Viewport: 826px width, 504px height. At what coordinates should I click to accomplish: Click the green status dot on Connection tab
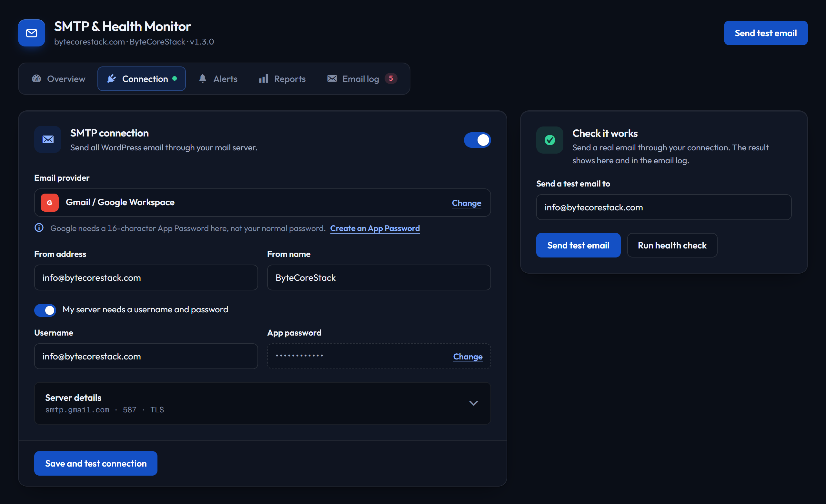click(x=175, y=78)
